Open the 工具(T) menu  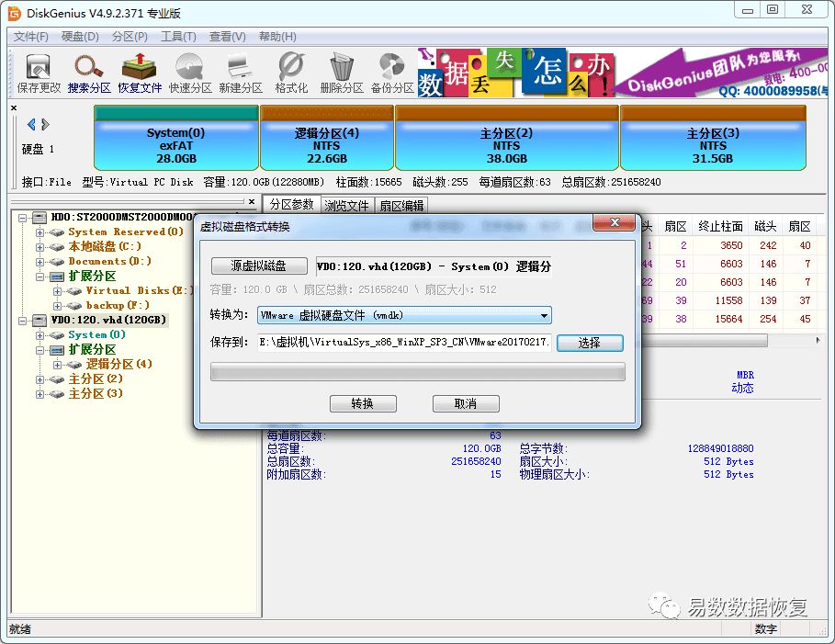click(178, 37)
